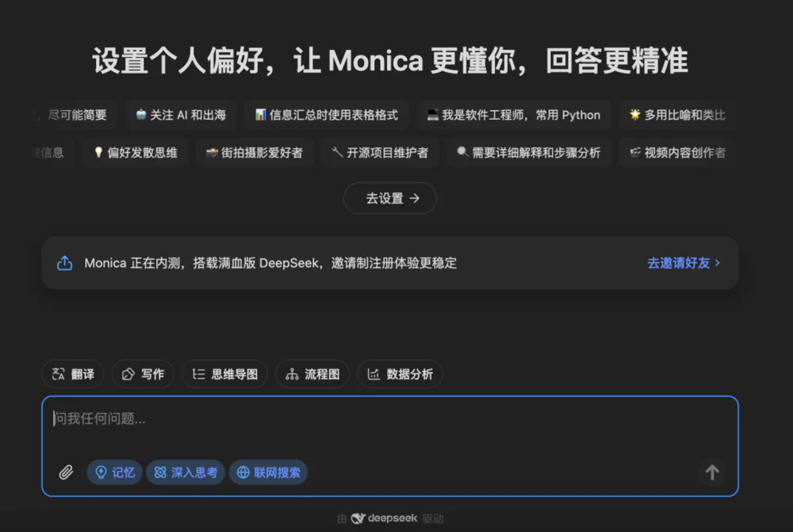Select the 偏好发散思维 preference chip
This screenshot has height=532, width=793.
[135, 152]
